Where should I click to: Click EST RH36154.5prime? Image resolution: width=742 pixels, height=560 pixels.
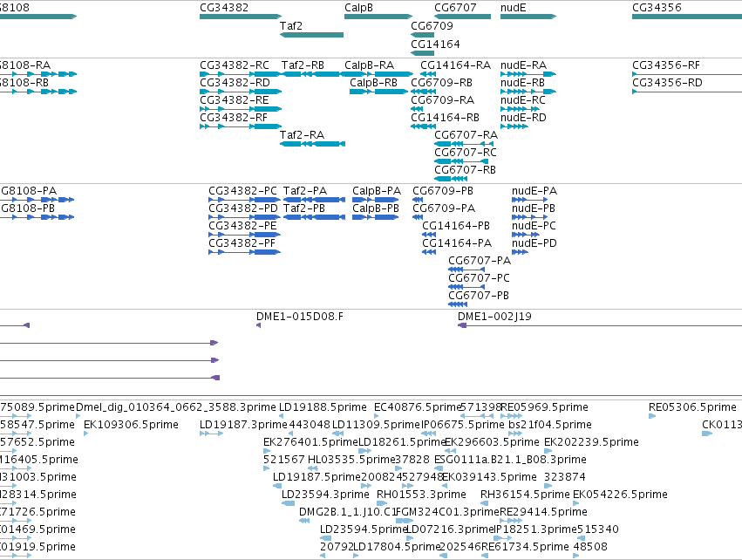[x=525, y=495]
